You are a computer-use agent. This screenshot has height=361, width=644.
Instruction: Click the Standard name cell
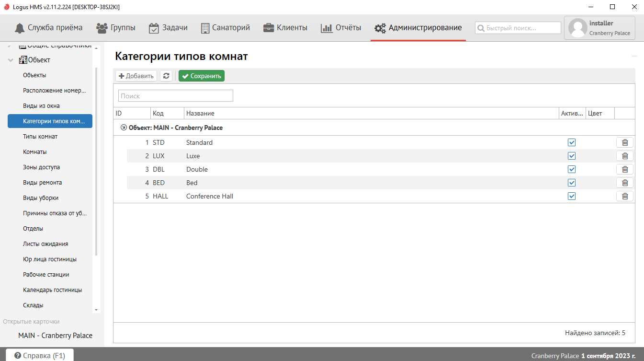372,142
